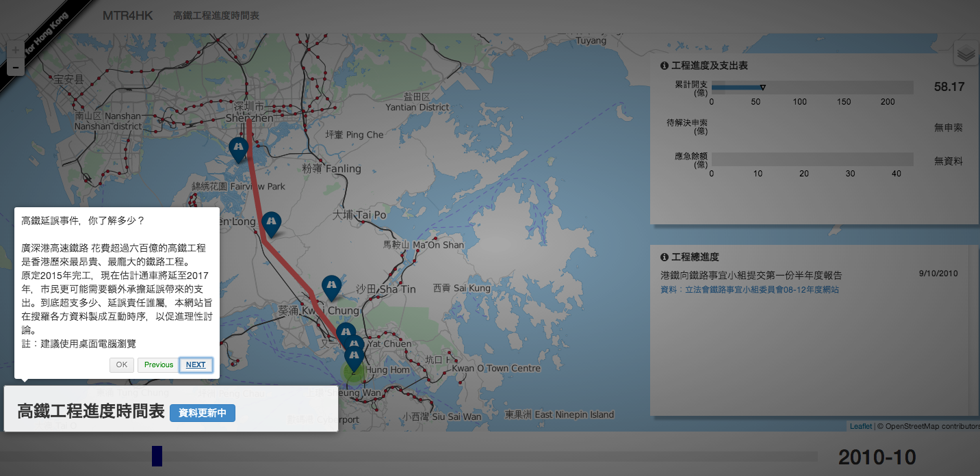Click the 應急餘額 gauge bar
The image size is (980, 476).
point(812,159)
